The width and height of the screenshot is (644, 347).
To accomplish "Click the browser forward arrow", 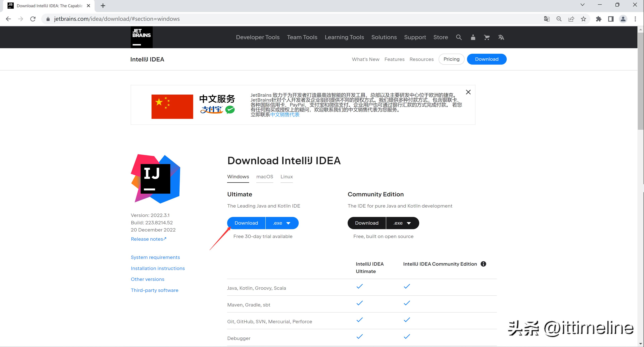I will [20, 19].
